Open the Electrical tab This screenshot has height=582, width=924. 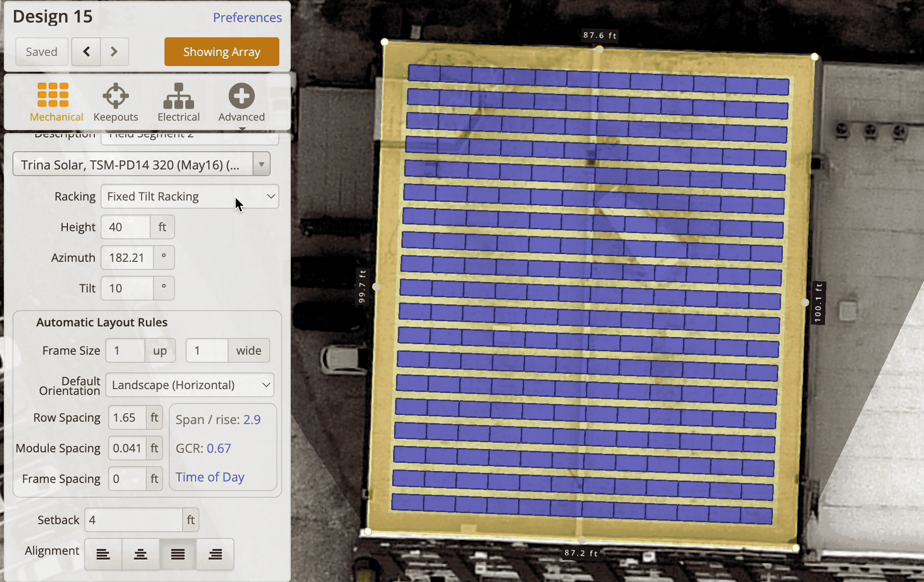tap(178, 102)
